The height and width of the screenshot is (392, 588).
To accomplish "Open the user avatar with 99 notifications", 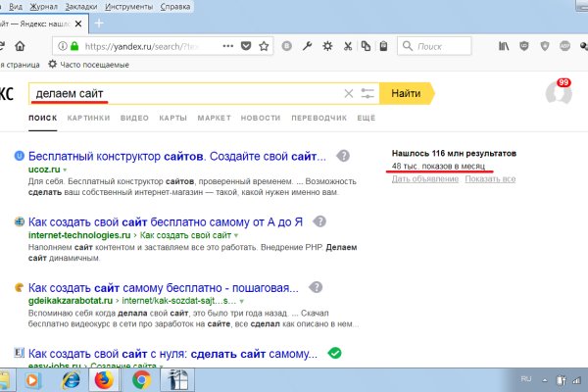I will pos(558,93).
